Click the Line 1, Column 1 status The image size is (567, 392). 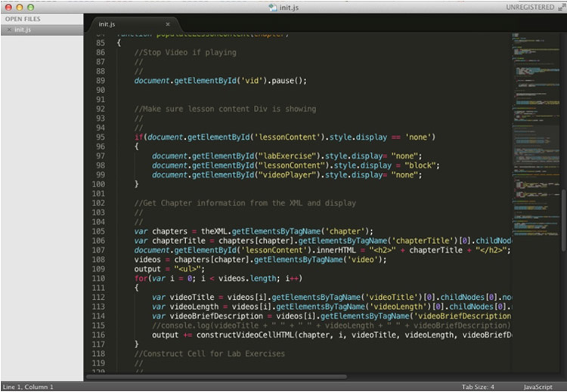[28, 387]
